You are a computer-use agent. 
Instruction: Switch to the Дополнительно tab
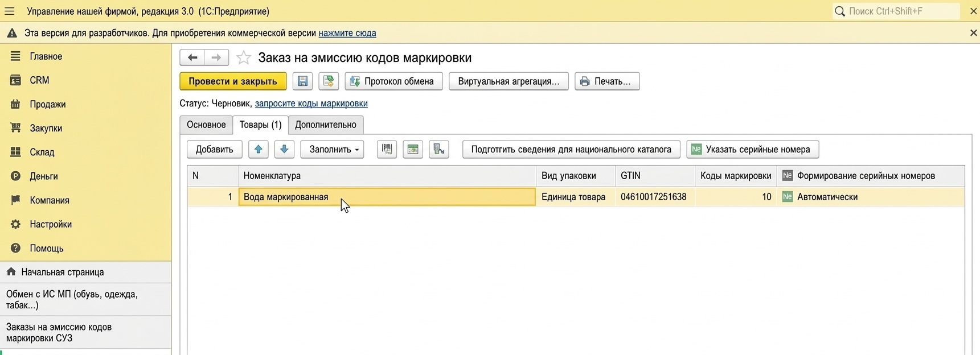click(x=326, y=125)
